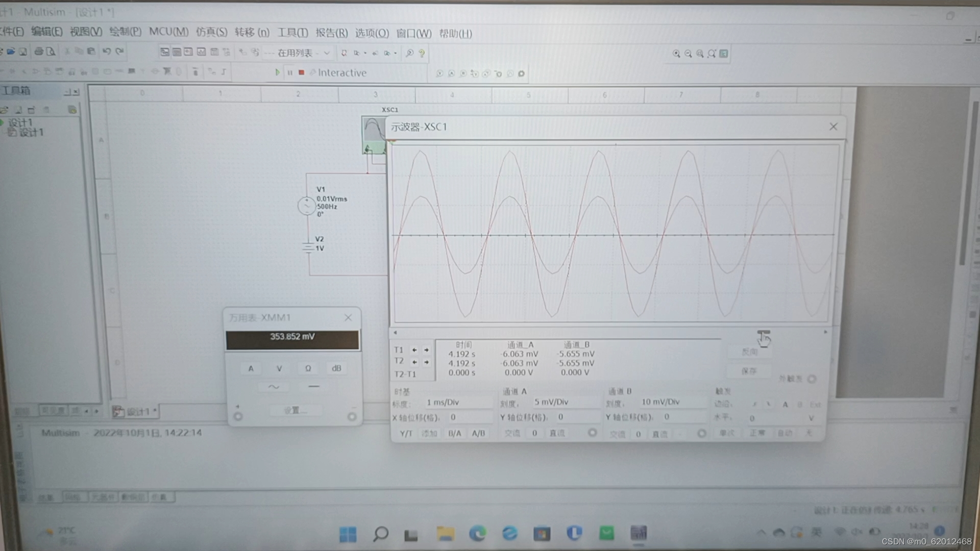The height and width of the screenshot is (551, 980).
Task: Click the print icon in the toolbar
Action: [x=39, y=52]
